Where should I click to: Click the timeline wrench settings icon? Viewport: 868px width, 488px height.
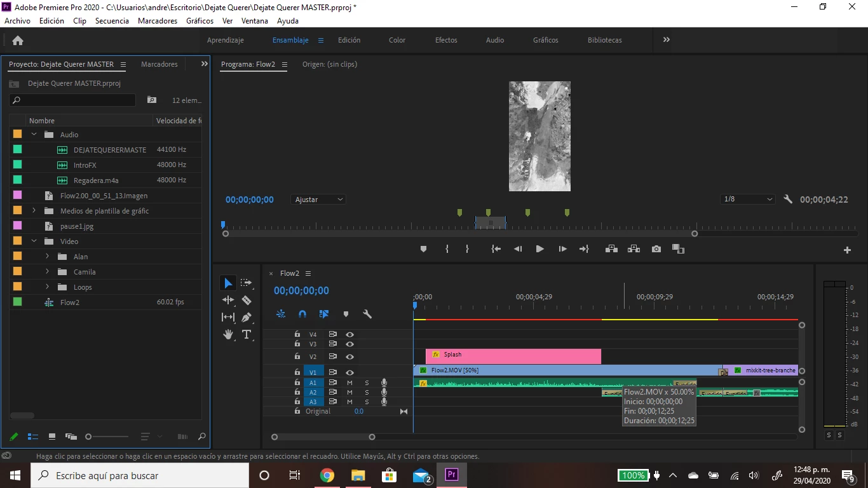point(367,314)
